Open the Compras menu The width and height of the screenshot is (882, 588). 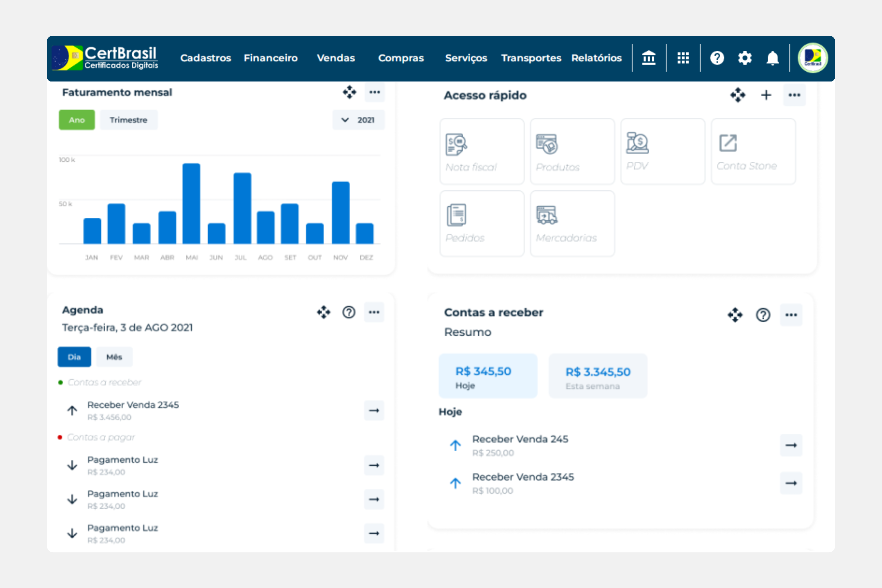coord(401,58)
